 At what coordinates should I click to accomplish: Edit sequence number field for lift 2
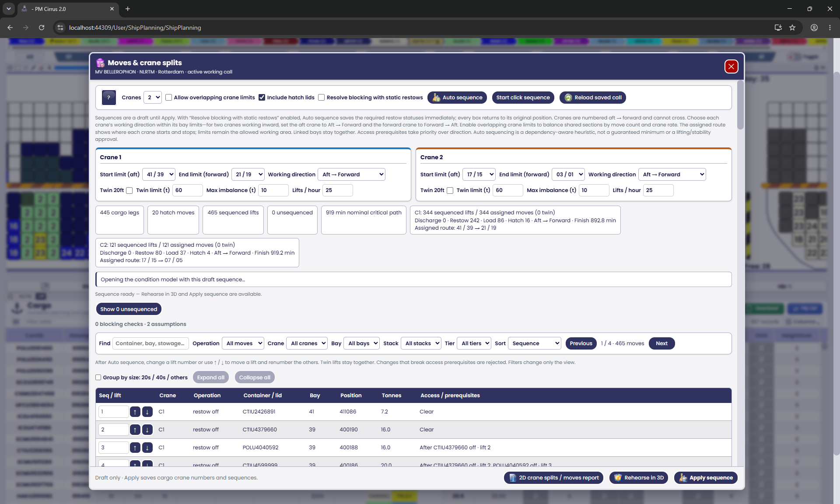[x=113, y=430]
